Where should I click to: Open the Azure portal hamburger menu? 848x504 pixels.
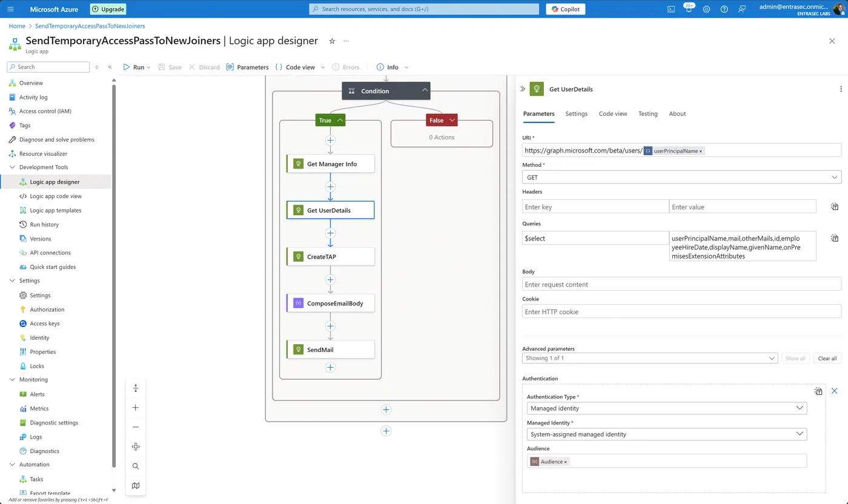(10, 9)
